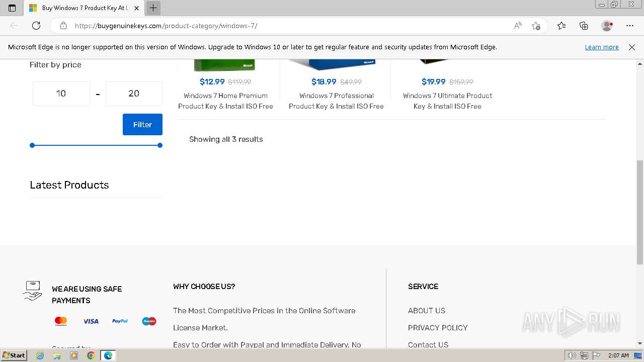Click the Showing all 3 results text
644x362 pixels.
click(x=226, y=139)
